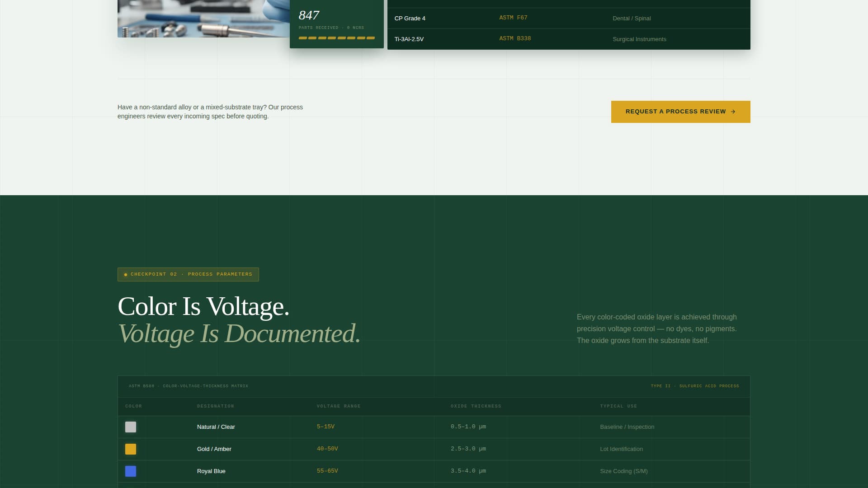
Task: Click the yellow dot inside the checkpoint badge
Action: pos(125,274)
